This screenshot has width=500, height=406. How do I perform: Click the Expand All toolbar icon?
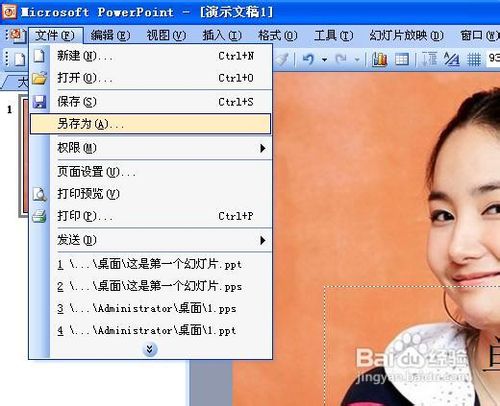430,60
